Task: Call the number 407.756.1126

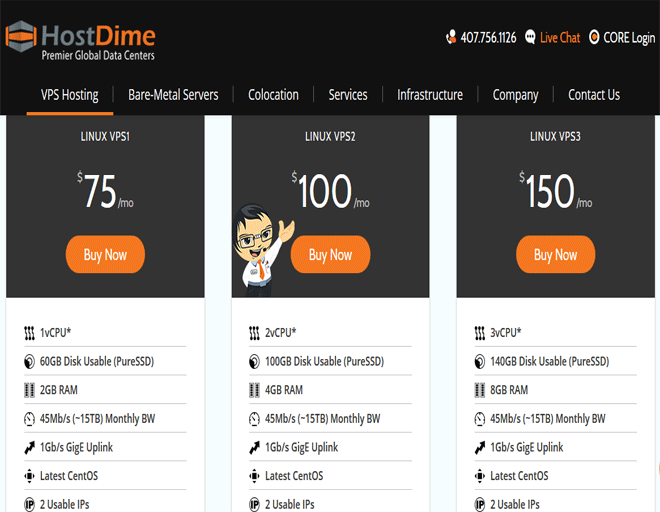Action: 488,37
